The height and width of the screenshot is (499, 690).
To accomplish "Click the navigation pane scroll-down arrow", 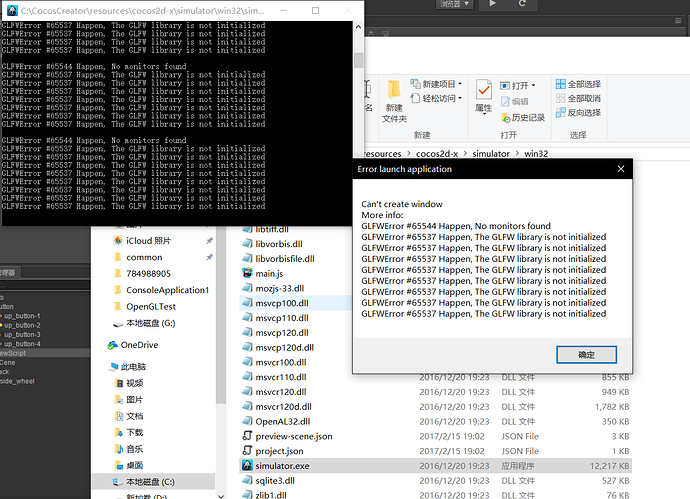I will pyautogui.click(x=221, y=496).
